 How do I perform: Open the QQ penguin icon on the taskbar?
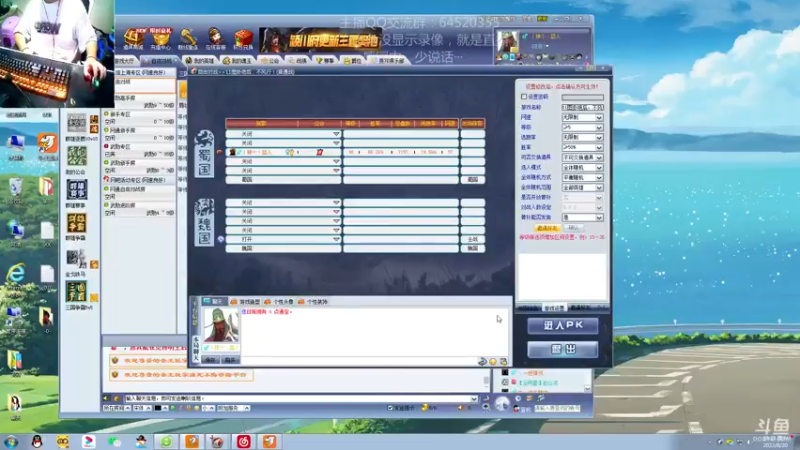pyautogui.click(x=37, y=441)
